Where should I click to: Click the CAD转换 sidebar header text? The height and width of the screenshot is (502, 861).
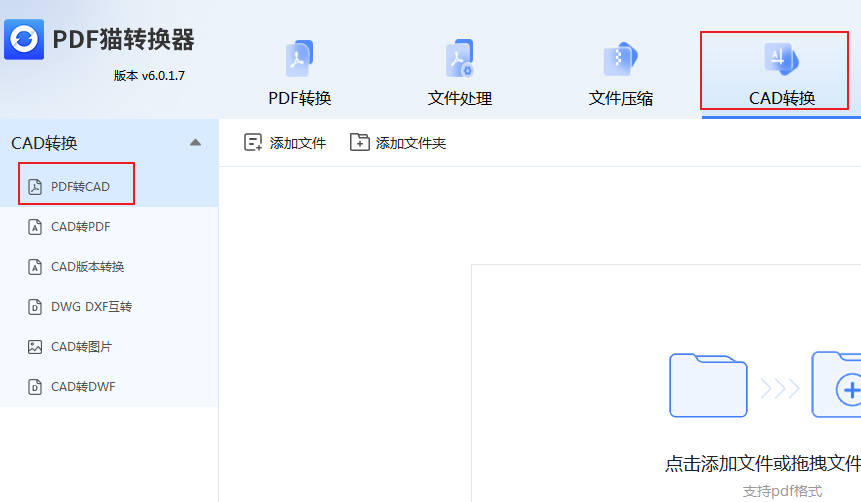click(44, 143)
